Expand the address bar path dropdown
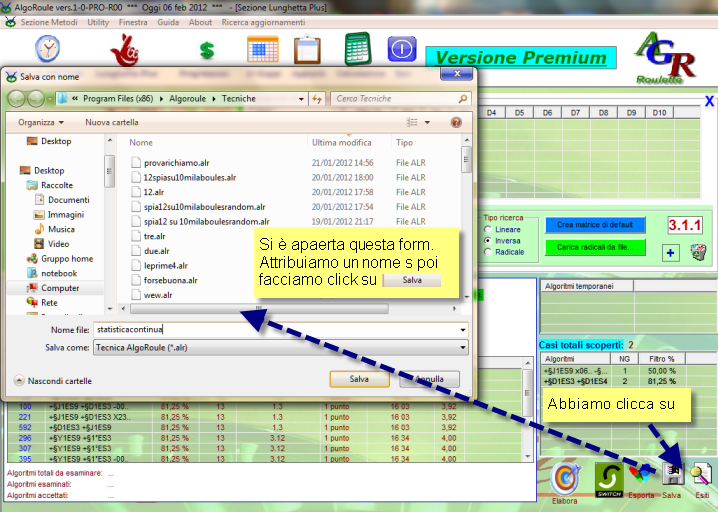Image resolution: width=718 pixels, height=512 pixels. (301, 98)
